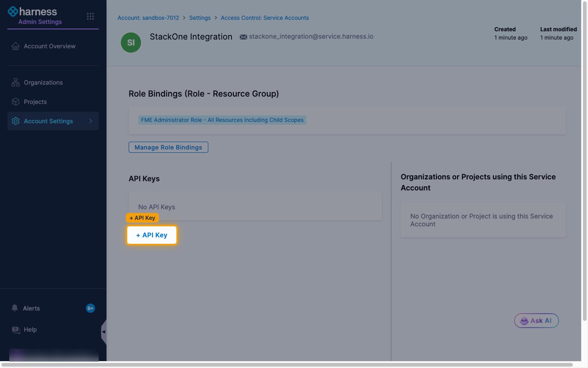Click the Created label

pos(505,29)
